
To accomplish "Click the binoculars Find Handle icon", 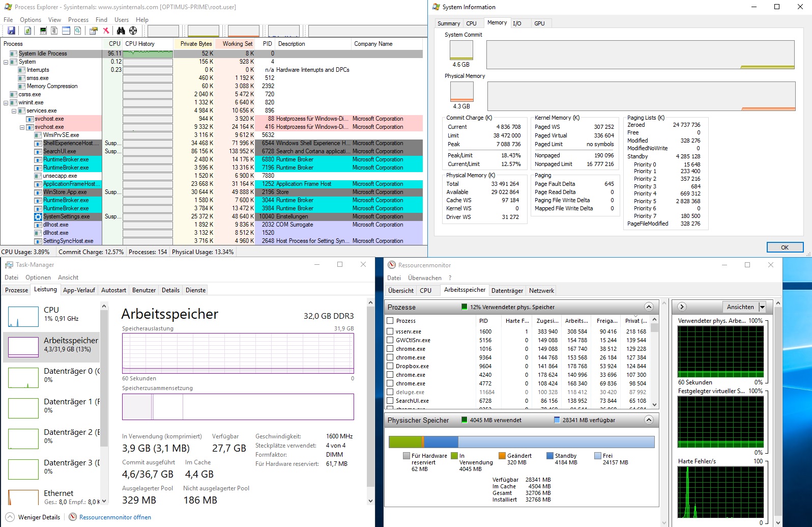I will (121, 31).
